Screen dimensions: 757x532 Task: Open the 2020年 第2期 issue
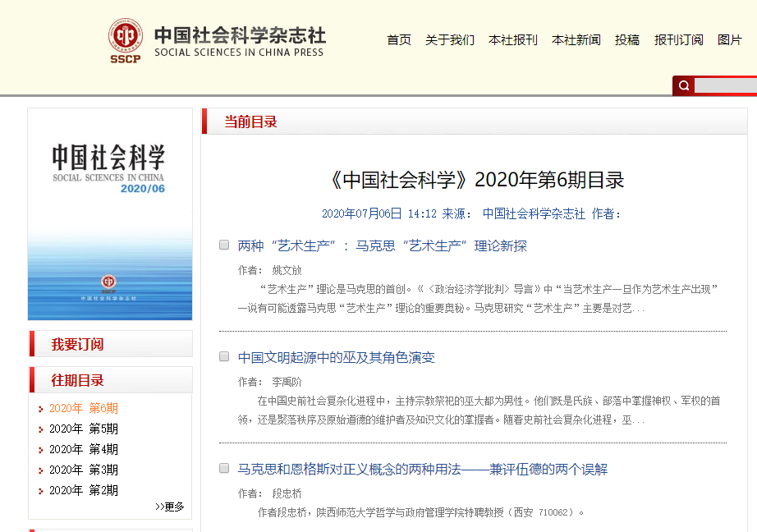pyautogui.click(x=84, y=490)
